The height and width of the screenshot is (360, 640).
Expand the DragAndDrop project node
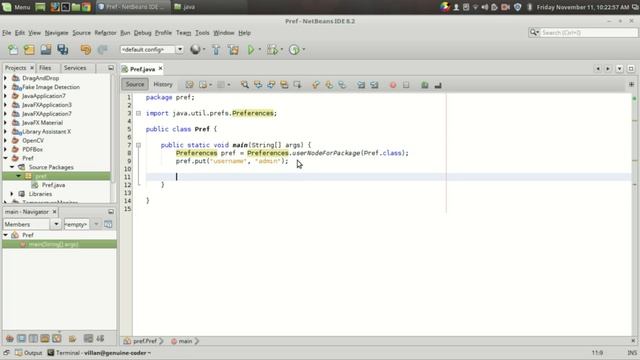(x=6, y=78)
